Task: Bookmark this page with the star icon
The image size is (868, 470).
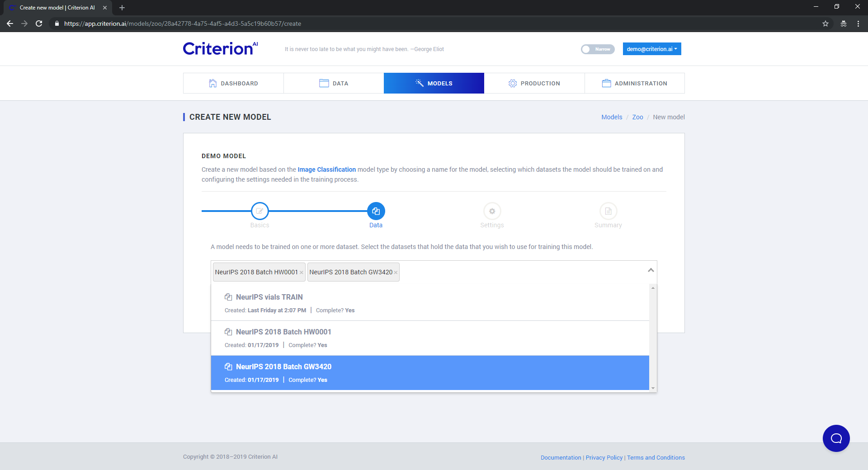Action: click(826, 23)
